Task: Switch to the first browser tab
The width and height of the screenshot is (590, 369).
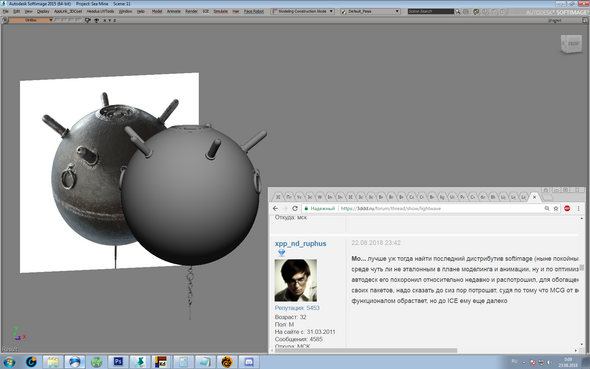Action: (278, 197)
